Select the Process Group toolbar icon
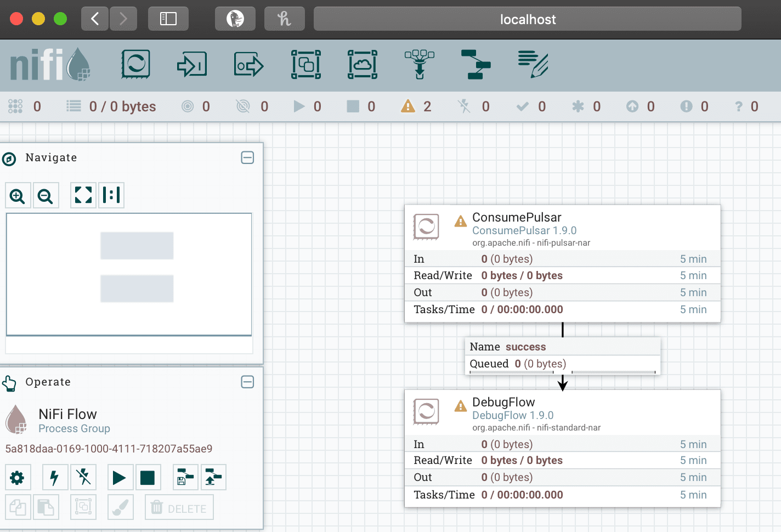781x532 pixels. [306, 64]
